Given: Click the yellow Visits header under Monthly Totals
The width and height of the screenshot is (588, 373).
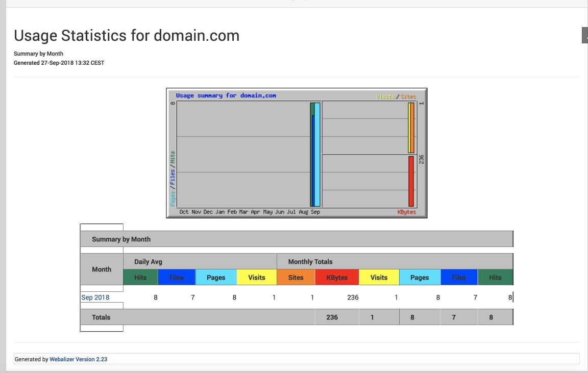Looking at the screenshot, I should click(x=379, y=278).
